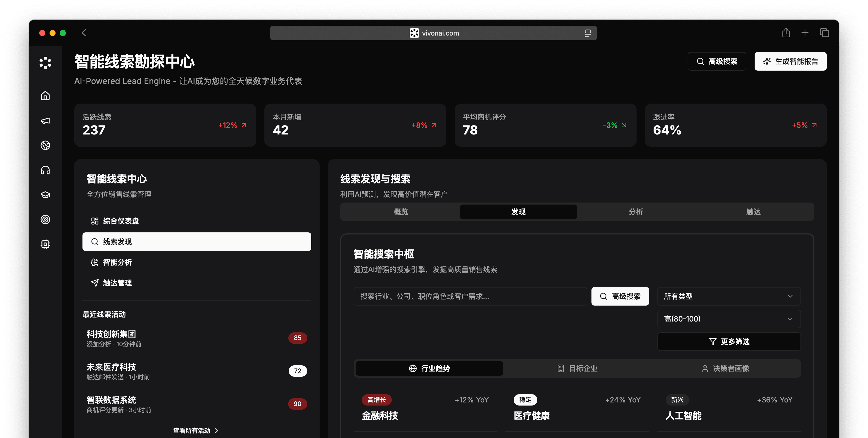The image size is (868, 438).
Task: Click the 生成智能报告 button
Action: point(790,61)
